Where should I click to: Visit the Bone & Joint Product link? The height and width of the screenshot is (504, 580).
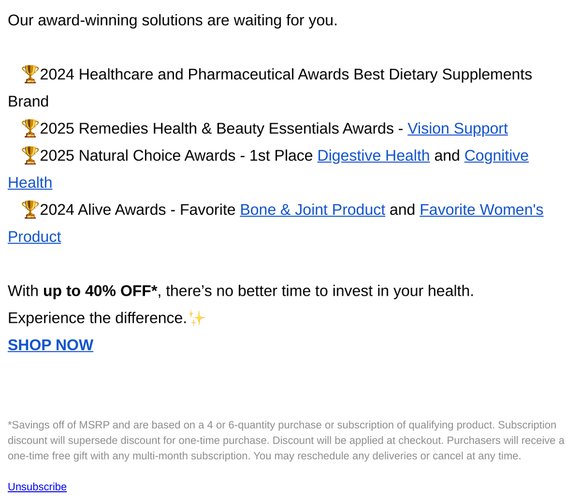313,210
